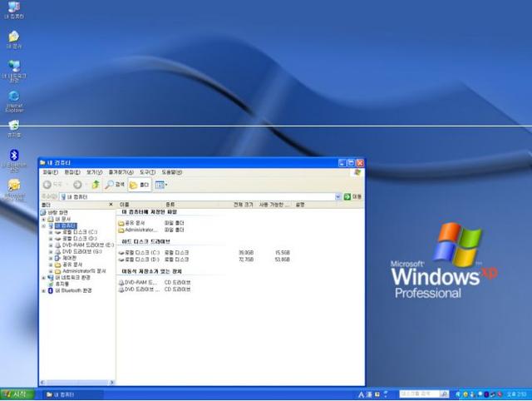Screen dimensions: 532x401
Task: Open the address bar dropdown arrow
Action: pyautogui.click(x=338, y=196)
